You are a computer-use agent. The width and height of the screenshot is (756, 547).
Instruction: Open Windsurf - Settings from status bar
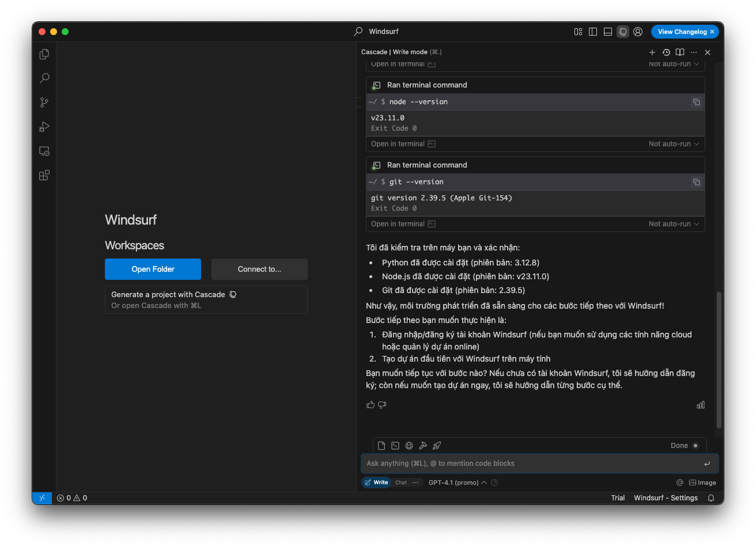pos(666,498)
